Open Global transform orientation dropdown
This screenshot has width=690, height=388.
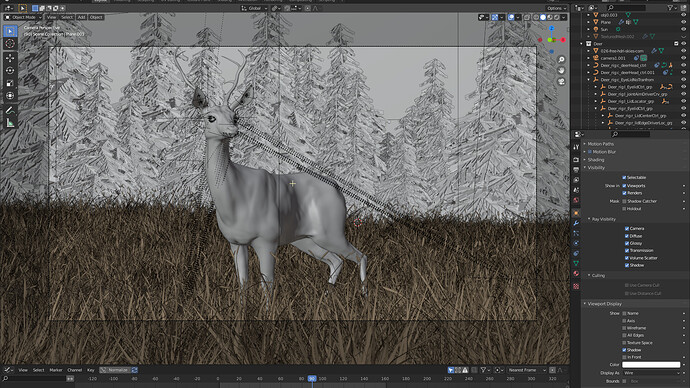tap(254, 8)
